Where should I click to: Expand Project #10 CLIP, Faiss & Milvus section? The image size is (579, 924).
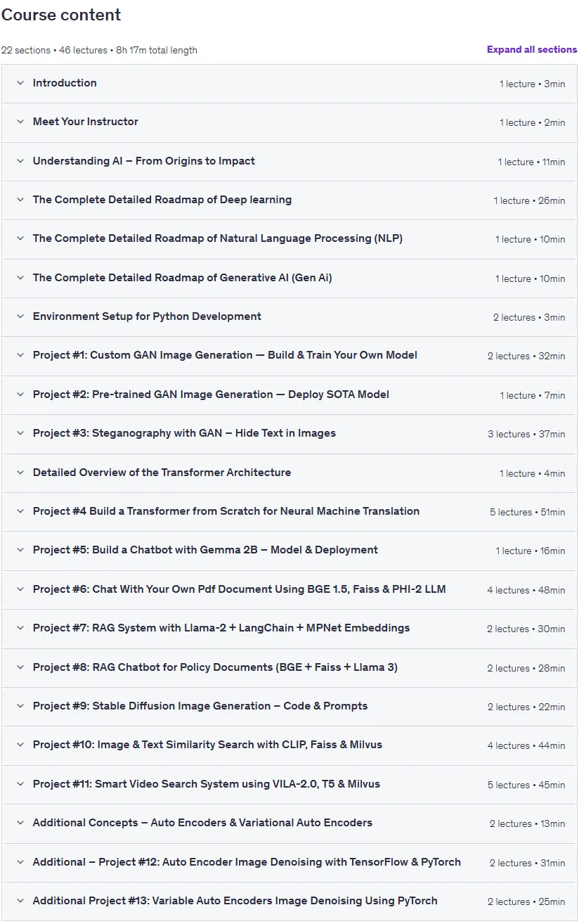(x=289, y=745)
